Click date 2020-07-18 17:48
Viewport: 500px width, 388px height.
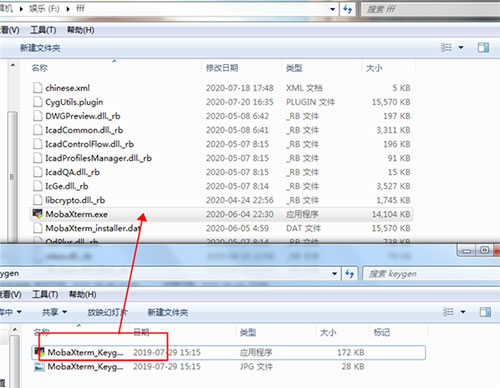[x=240, y=88]
